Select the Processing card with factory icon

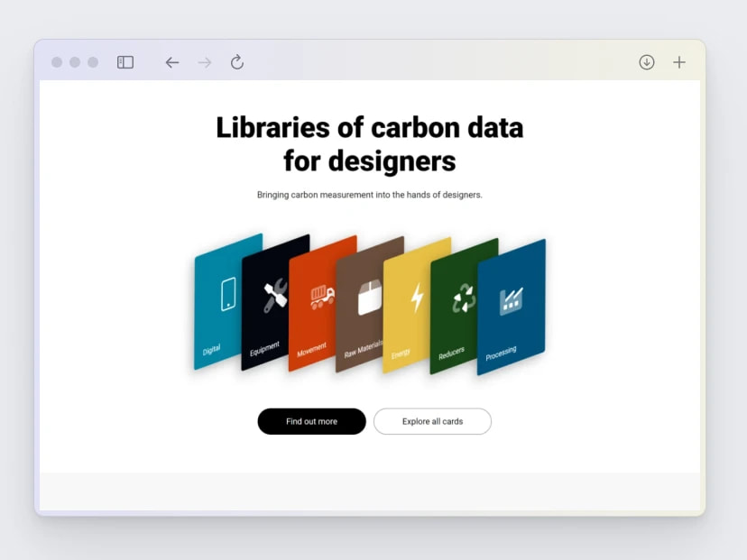[512, 308]
